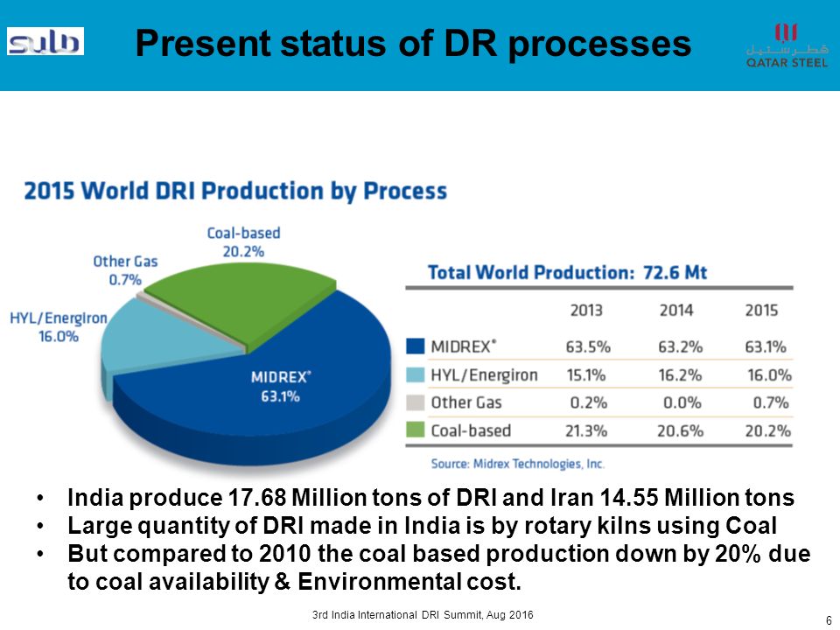The width and height of the screenshot is (840, 630).
Task: Click MIDREX 2013 value 63.5%
Action: 588,347
